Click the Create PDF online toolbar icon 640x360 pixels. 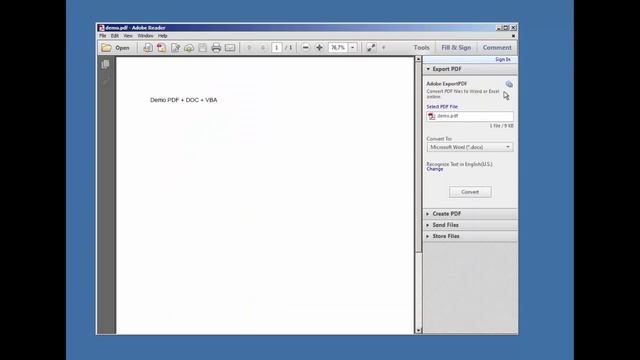[162, 48]
